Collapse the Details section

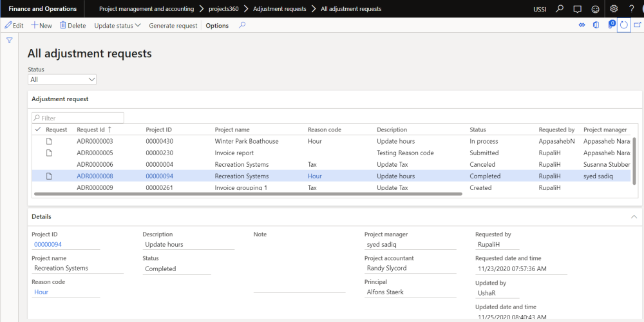coord(634,217)
